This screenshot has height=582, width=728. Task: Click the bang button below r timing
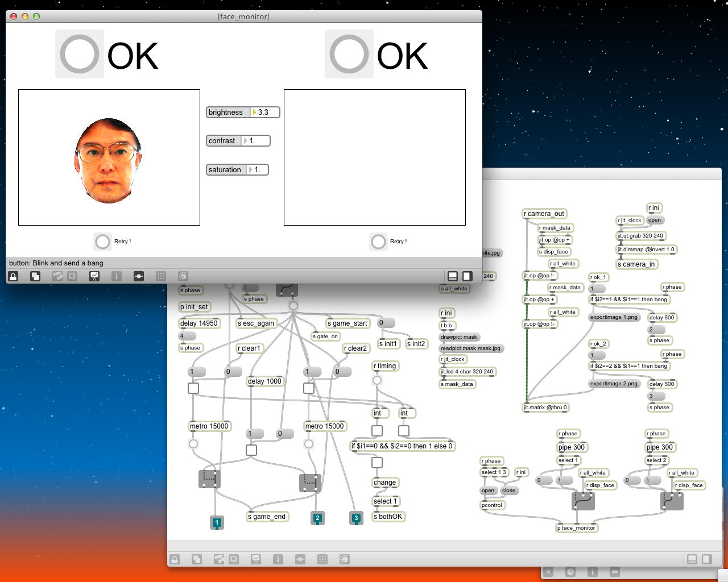377,380
